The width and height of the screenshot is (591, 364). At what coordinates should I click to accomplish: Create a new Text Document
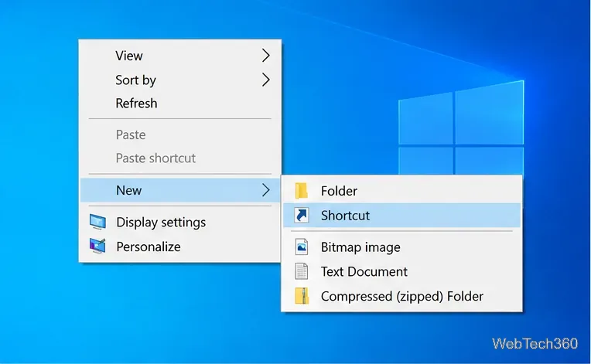[x=401, y=271]
